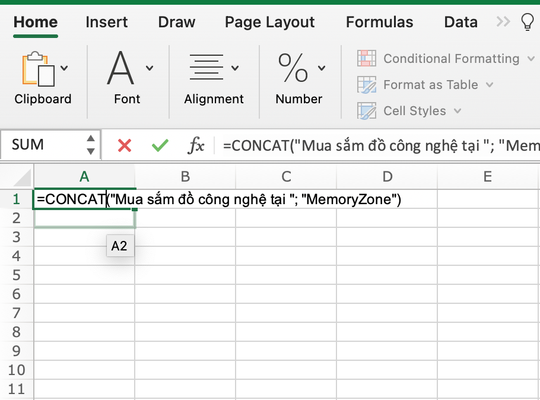Confirm formula with the green checkmark
The image size is (540, 400).
click(x=160, y=145)
